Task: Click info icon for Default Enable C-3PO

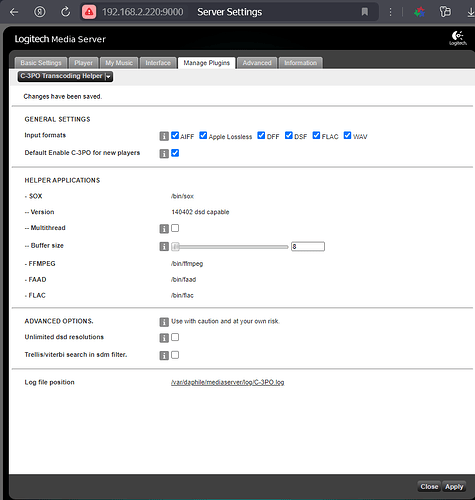Action: coord(164,153)
